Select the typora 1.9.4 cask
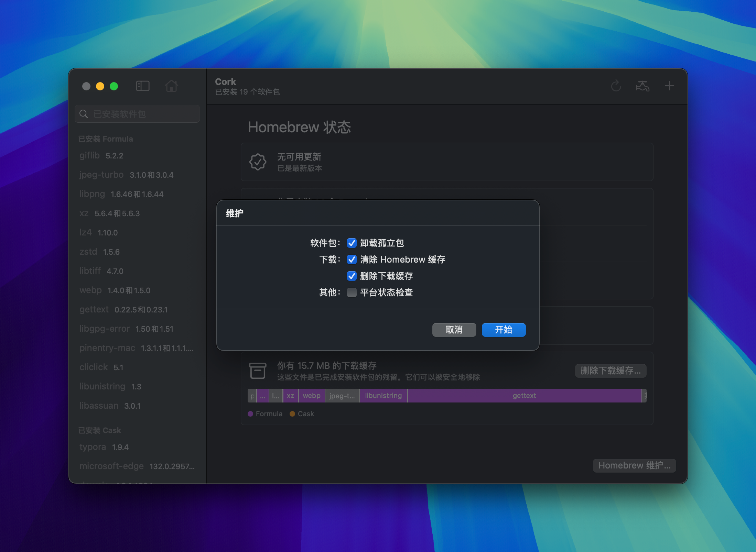This screenshot has width=756, height=552. (x=137, y=447)
